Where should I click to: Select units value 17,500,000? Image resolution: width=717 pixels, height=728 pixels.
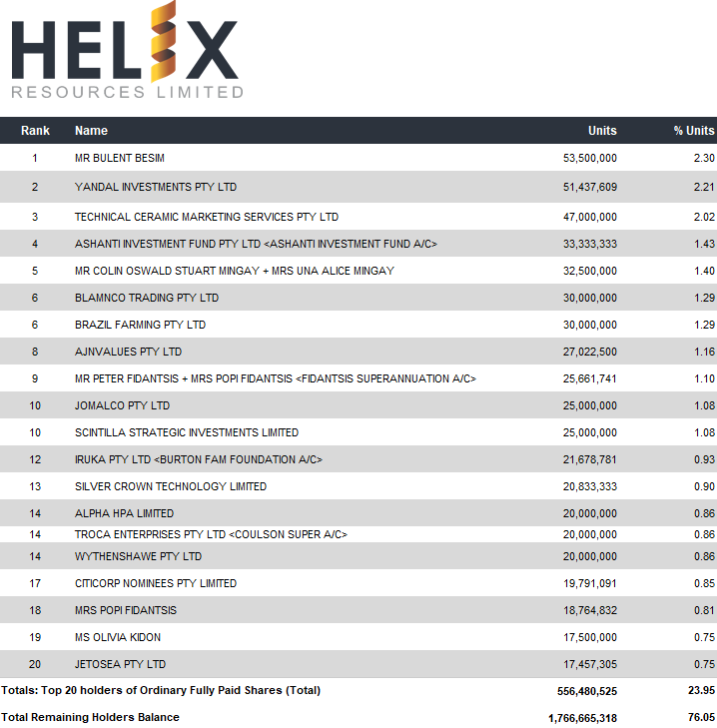[590, 637]
